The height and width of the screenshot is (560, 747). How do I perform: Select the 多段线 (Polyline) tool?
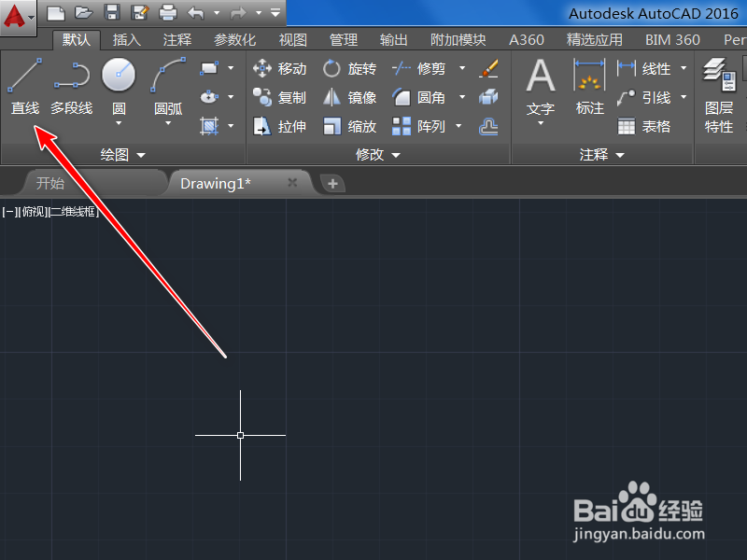click(x=72, y=87)
